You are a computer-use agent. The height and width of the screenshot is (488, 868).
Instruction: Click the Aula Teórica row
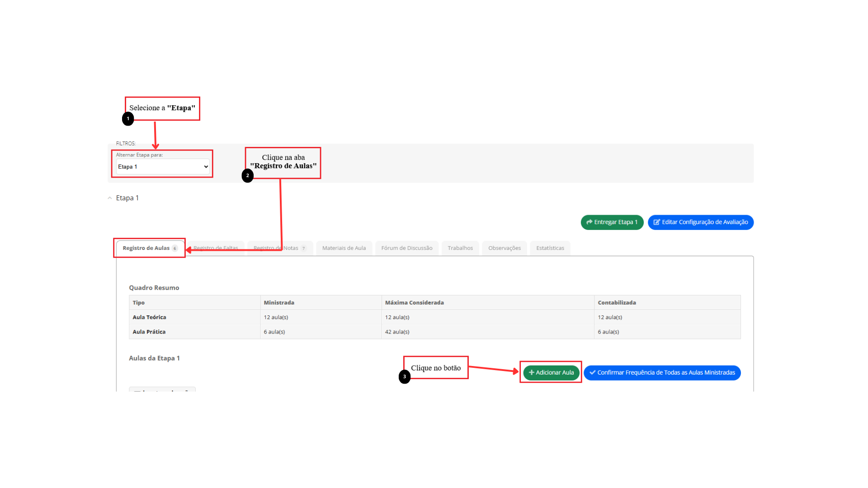point(149,317)
